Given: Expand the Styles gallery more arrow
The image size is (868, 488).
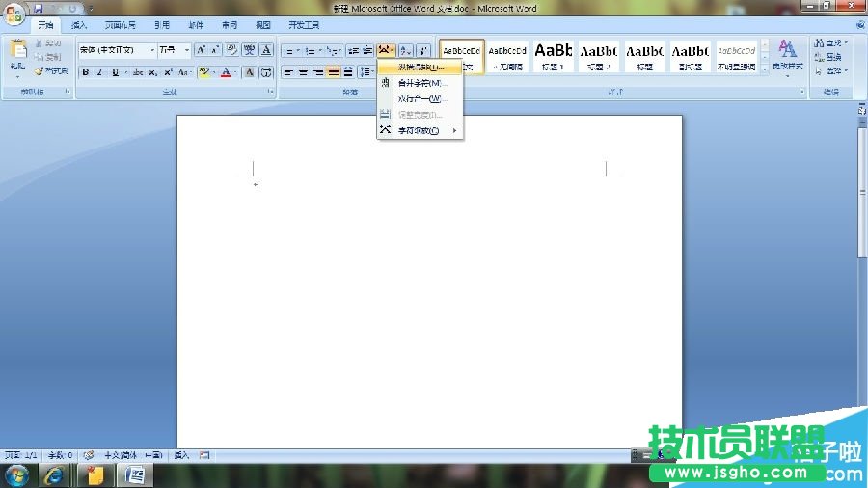Looking at the screenshot, I should tap(765, 68).
